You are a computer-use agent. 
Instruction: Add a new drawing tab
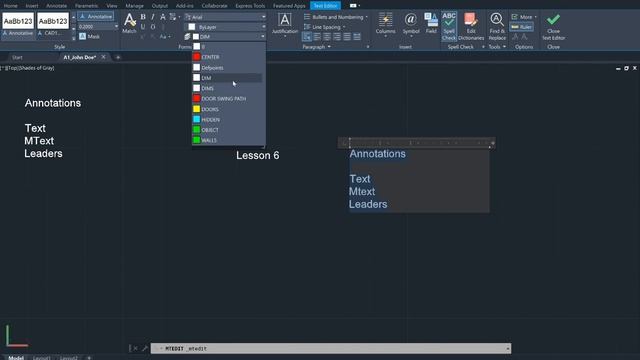coord(118,58)
